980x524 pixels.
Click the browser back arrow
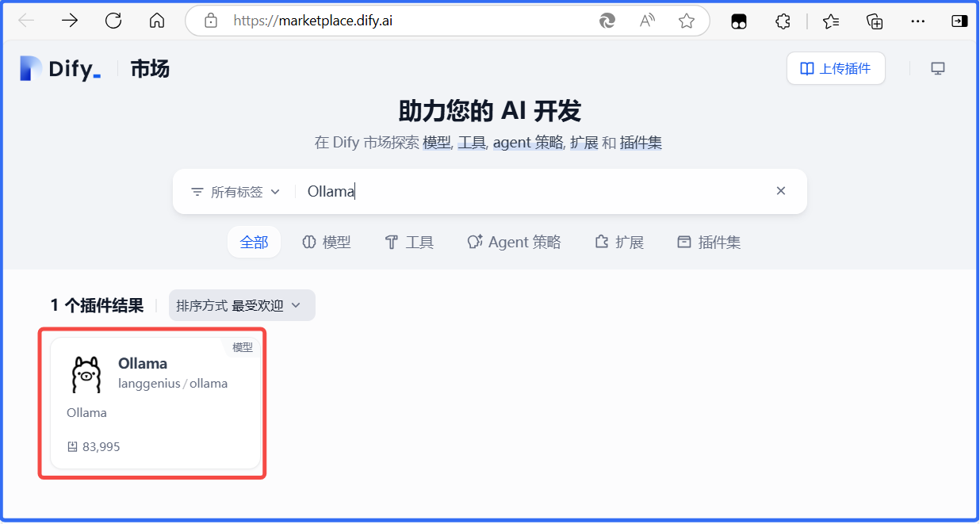(26, 21)
